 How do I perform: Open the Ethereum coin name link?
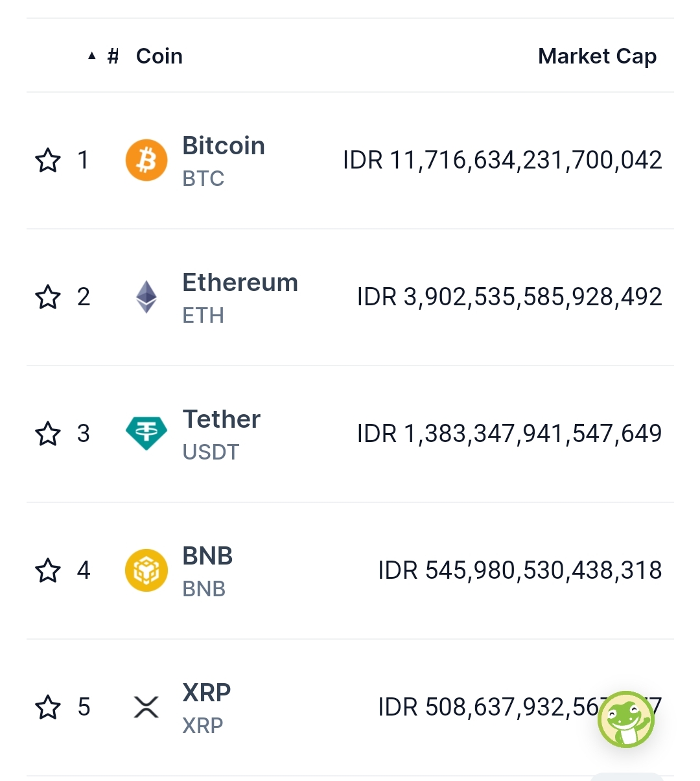pyautogui.click(x=240, y=283)
